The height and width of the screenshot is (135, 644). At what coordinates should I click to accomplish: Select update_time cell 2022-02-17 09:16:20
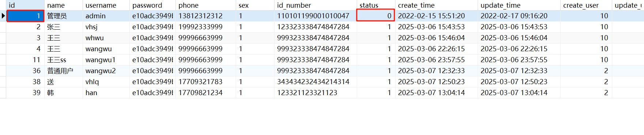coord(519,16)
